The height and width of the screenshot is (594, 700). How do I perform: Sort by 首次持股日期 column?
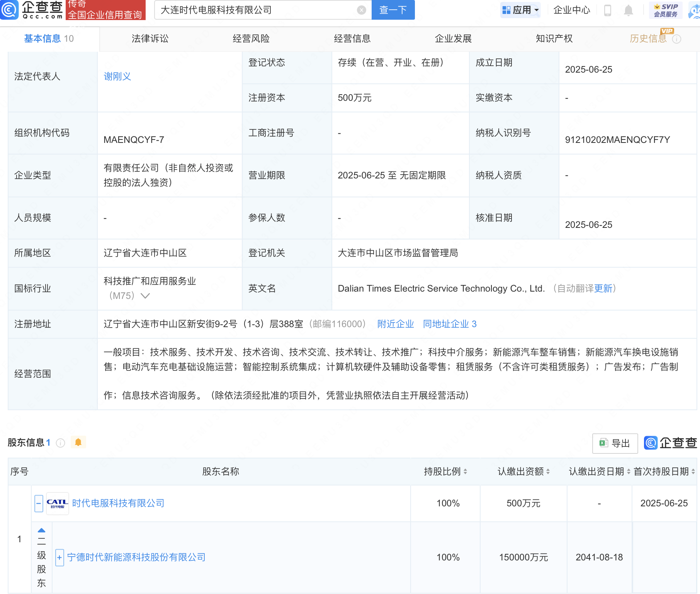[693, 472]
